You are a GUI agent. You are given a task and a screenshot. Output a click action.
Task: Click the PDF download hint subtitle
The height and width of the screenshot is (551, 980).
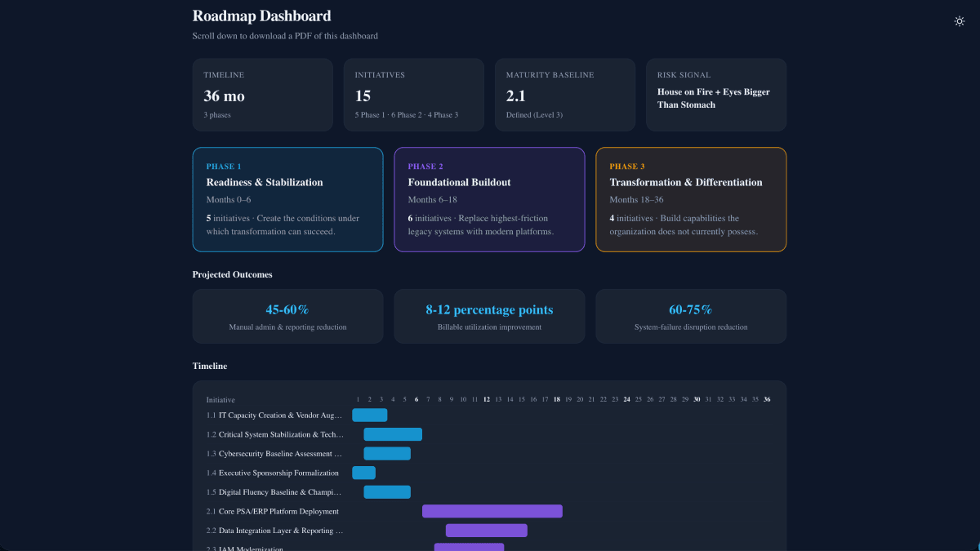[285, 36]
